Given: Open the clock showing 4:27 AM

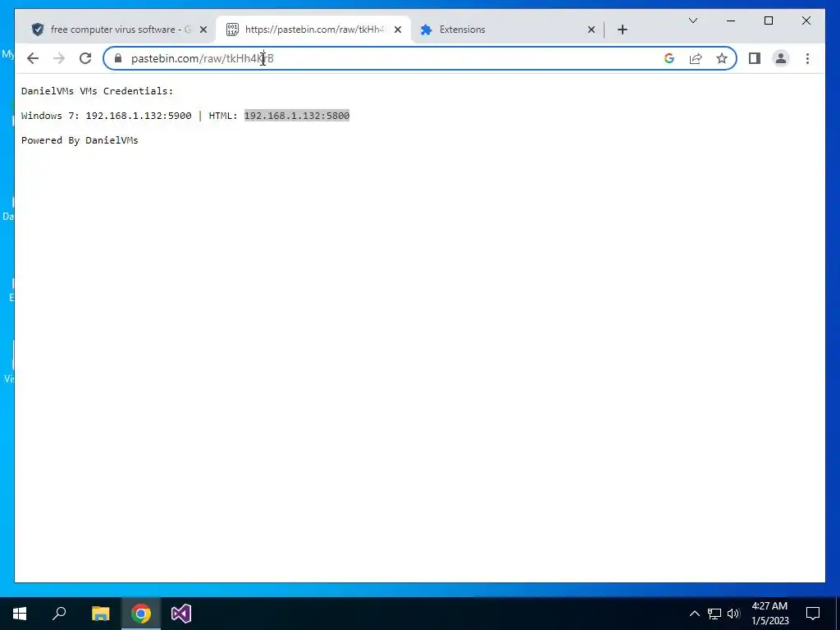Looking at the screenshot, I should (769, 614).
